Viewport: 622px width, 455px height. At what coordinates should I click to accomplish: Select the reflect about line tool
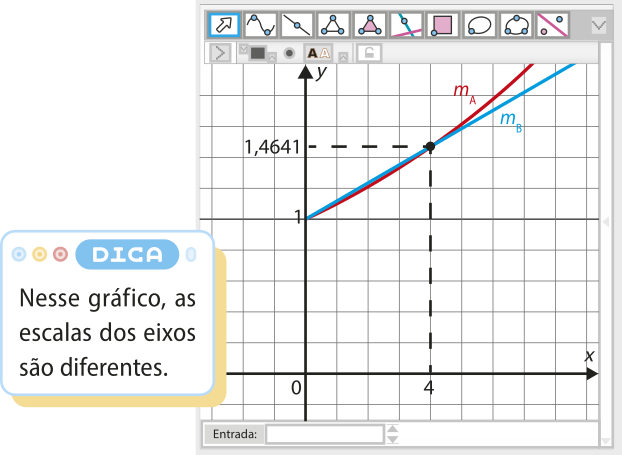tap(553, 25)
